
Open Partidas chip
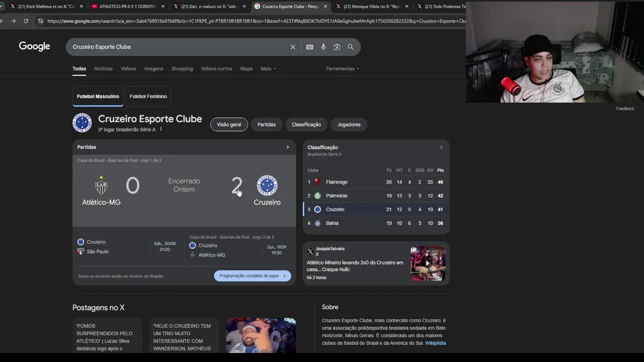click(267, 124)
